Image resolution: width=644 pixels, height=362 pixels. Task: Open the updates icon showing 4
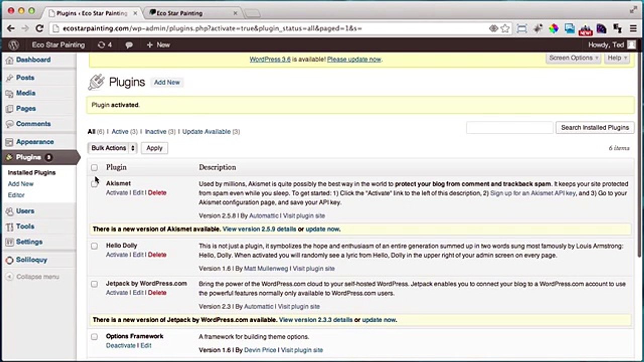(105, 45)
